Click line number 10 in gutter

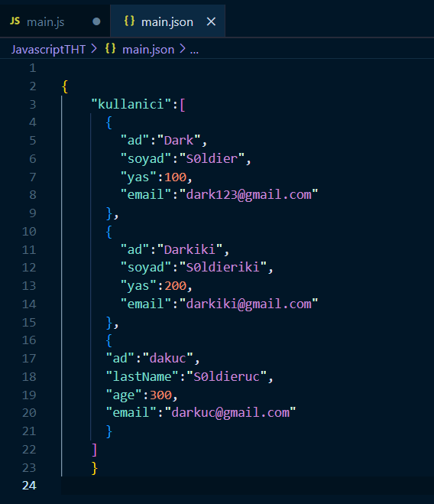tap(29, 232)
